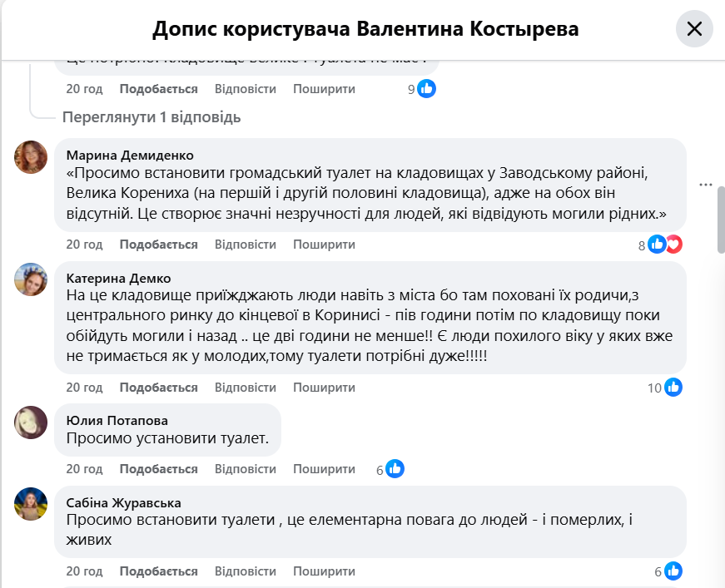Close the post dialog with X button
This screenshot has width=725, height=588.
(x=694, y=29)
